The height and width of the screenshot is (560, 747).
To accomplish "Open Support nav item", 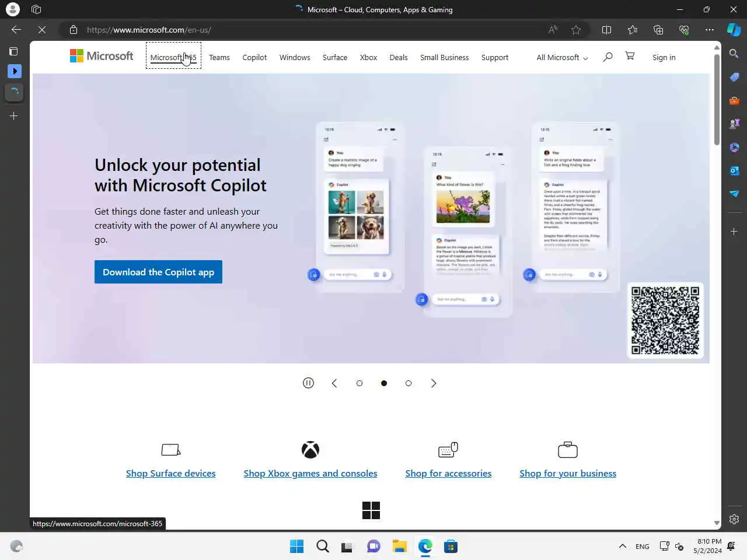I will coord(495,57).
